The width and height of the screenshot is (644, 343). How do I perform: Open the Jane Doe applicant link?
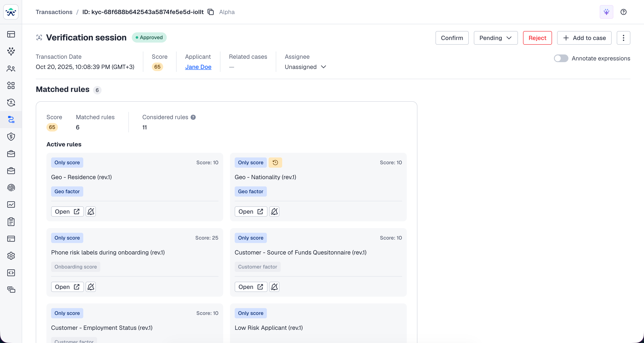tap(198, 67)
